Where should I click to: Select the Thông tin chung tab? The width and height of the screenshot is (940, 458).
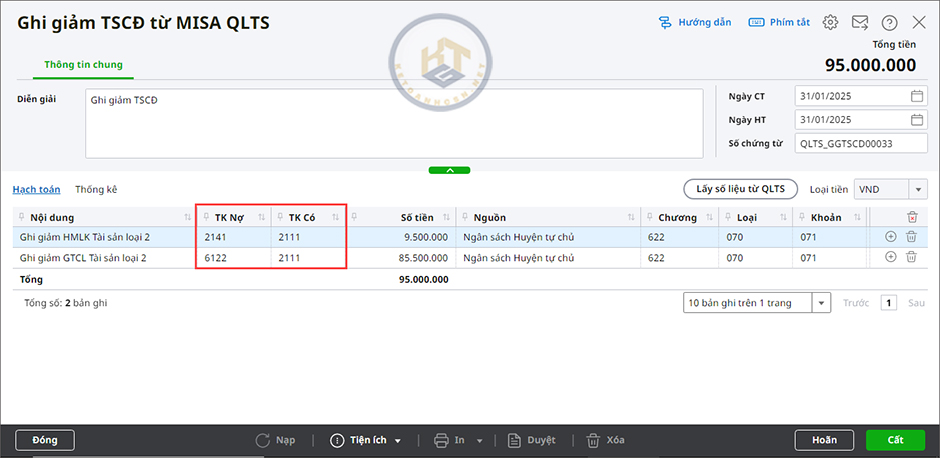click(x=83, y=65)
